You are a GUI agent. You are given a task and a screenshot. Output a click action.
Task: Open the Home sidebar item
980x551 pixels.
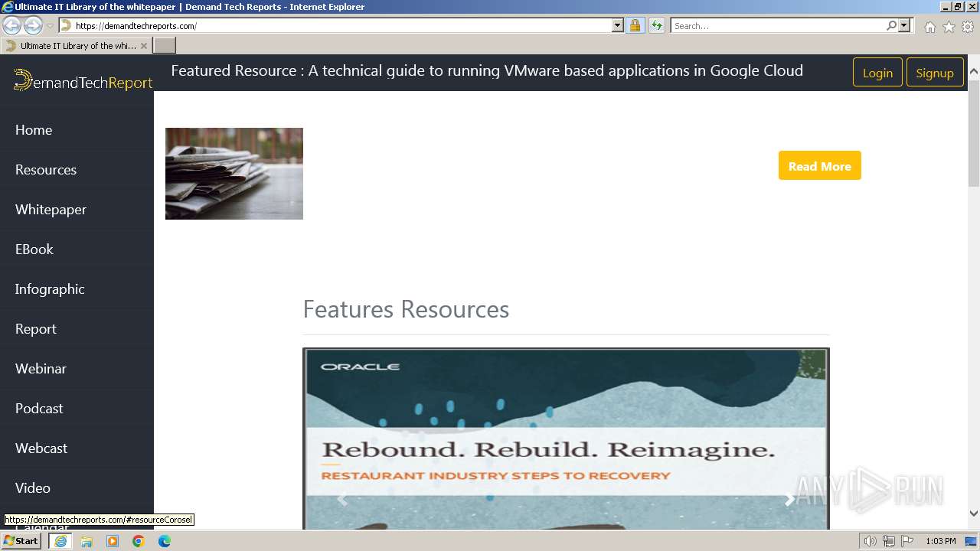point(34,130)
